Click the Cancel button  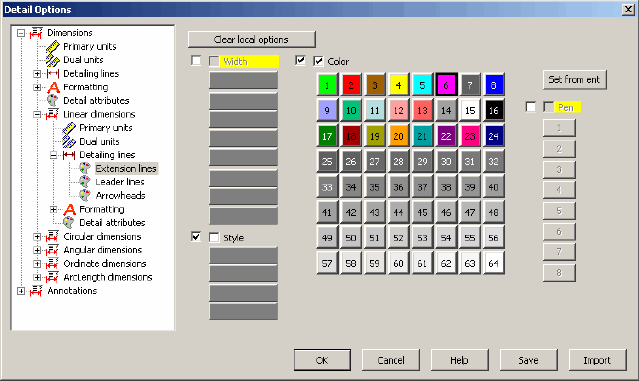[391, 360]
